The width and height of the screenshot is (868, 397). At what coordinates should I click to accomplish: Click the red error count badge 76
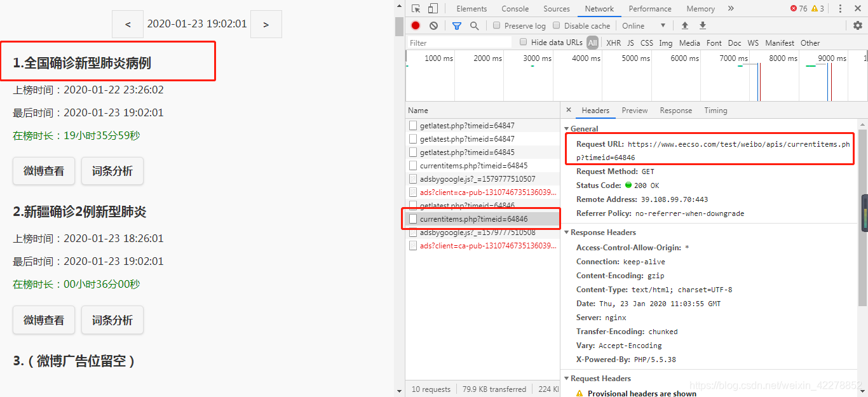pos(798,8)
